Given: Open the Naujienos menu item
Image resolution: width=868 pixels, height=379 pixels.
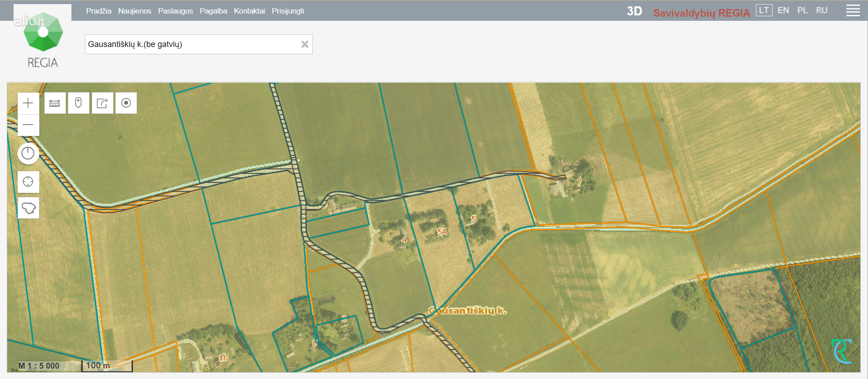Looking at the screenshot, I should (135, 11).
